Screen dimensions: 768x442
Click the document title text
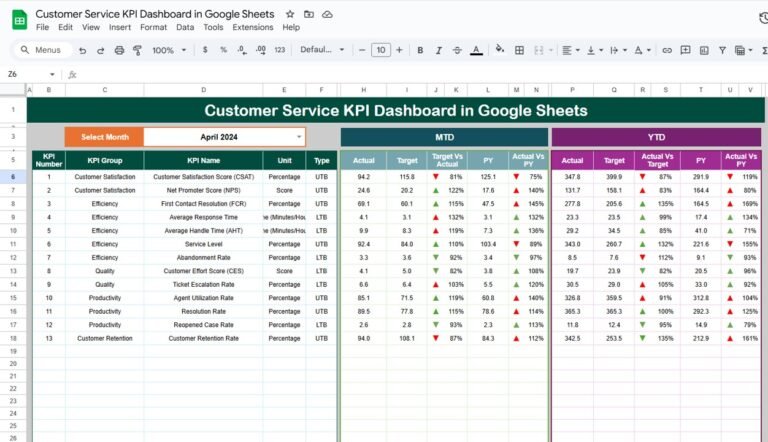click(x=155, y=14)
